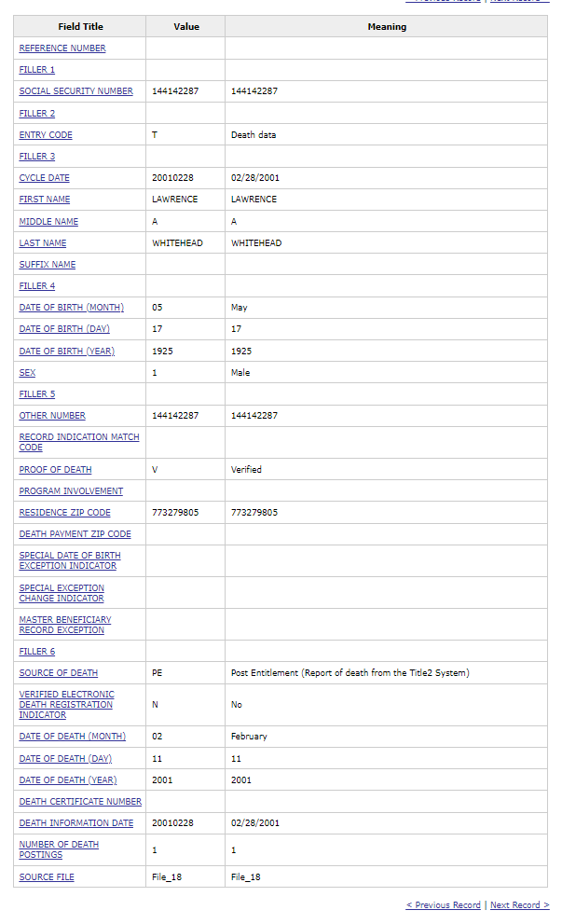Screen dimensions: 562x924
Task: Click the SOCIAL SECURITY NUMBER link
Action: [x=76, y=91]
